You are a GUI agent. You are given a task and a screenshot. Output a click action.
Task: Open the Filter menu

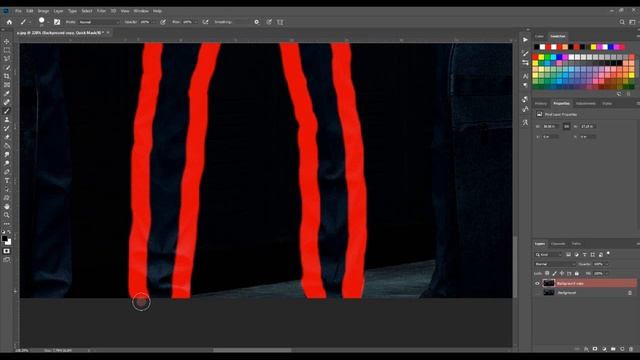(101, 11)
